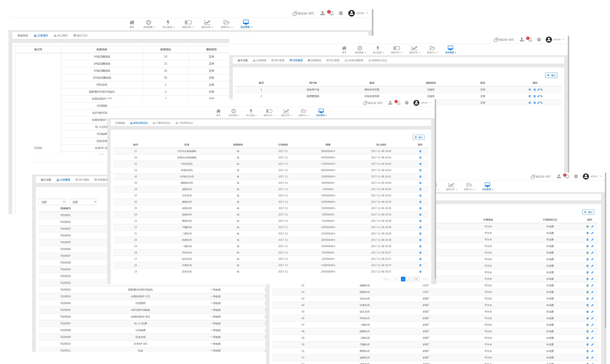Screen dimensions: 610x364
Task: Delete quota row 37 HDI冰水系统能耗
Action: point(420,151)
